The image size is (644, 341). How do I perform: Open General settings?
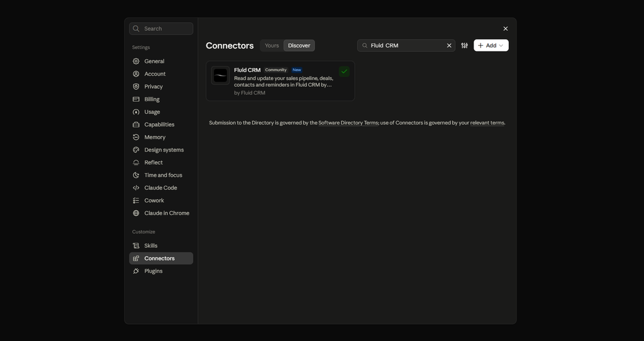pos(161,61)
